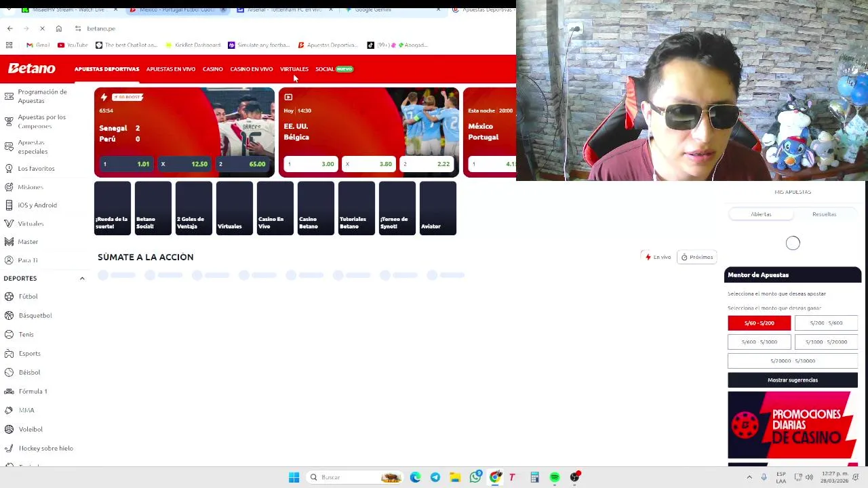Open Master in the sidebar
This screenshot has width=868, height=488.
point(28,241)
